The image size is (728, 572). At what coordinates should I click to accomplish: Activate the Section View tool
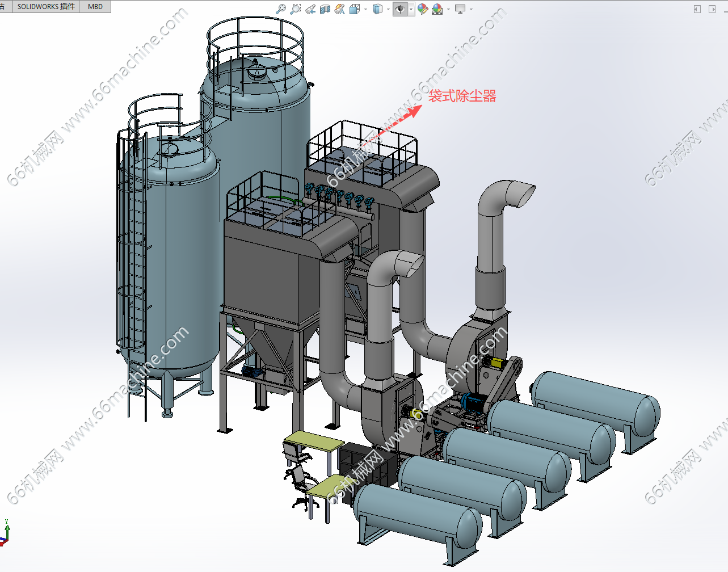pos(325,9)
